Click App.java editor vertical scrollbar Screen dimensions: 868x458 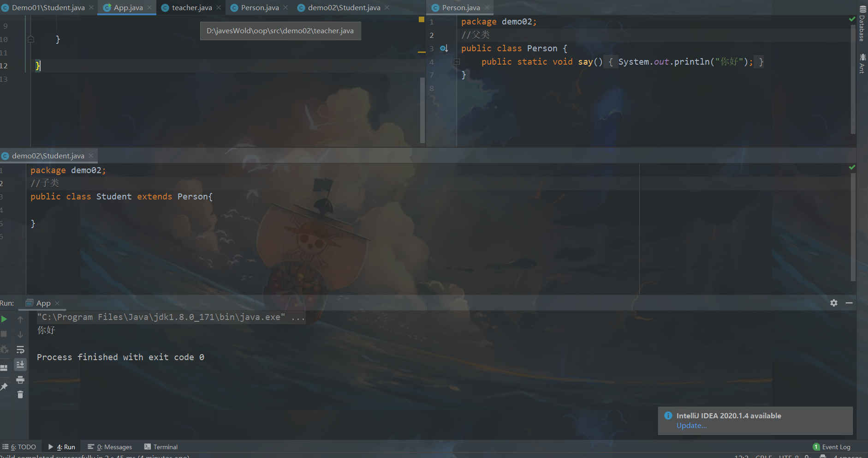tap(422, 110)
